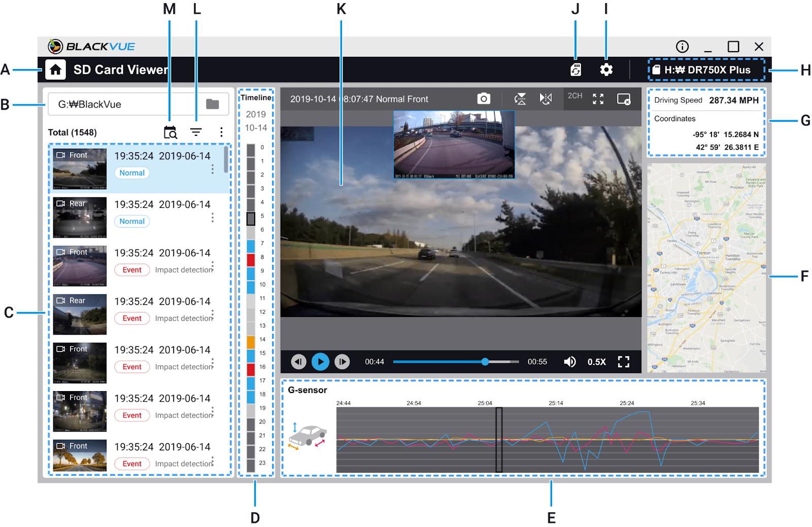812x527 pixels.
Task: Click the rear camera picture-in-picture preview
Action: 454,145
